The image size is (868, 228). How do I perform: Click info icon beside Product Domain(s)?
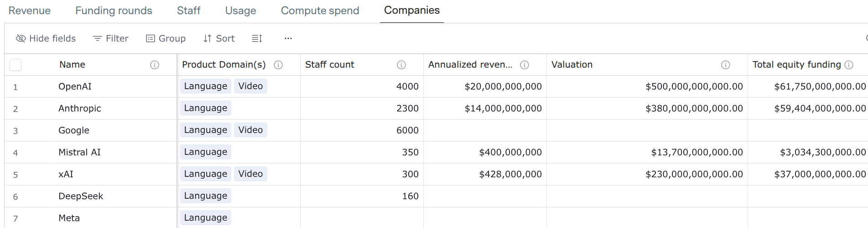pyautogui.click(x=278, y=65)
